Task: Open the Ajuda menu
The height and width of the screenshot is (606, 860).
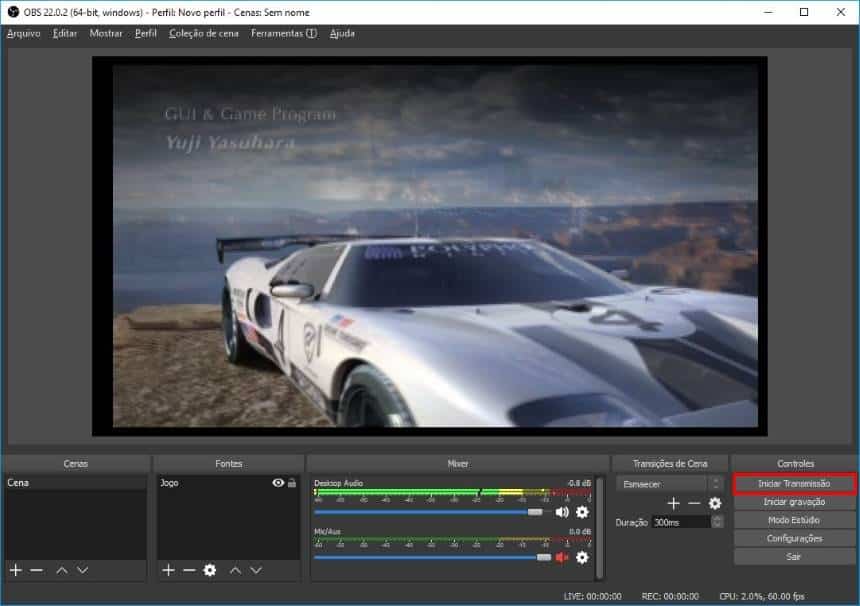Action: (x=342, y=33)
